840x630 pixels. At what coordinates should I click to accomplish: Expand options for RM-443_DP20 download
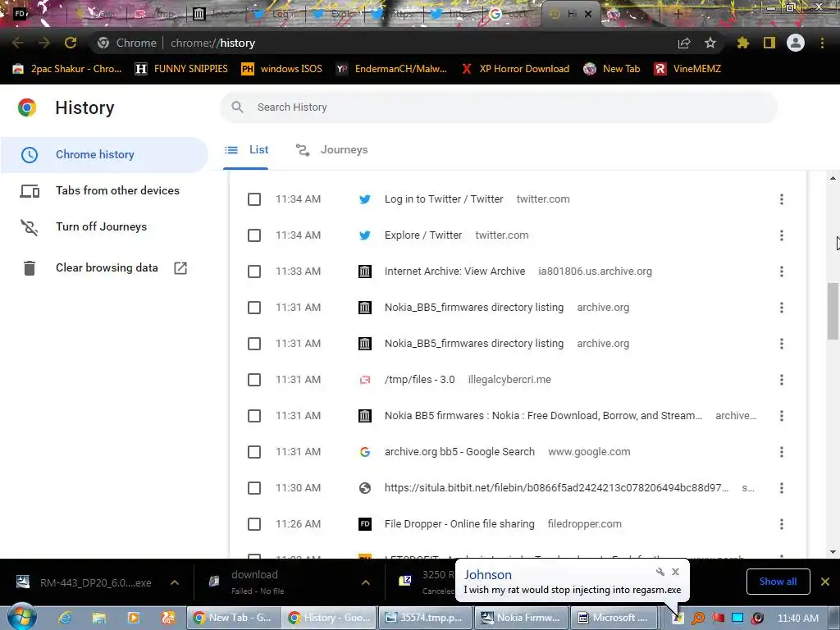click(175, 582)
